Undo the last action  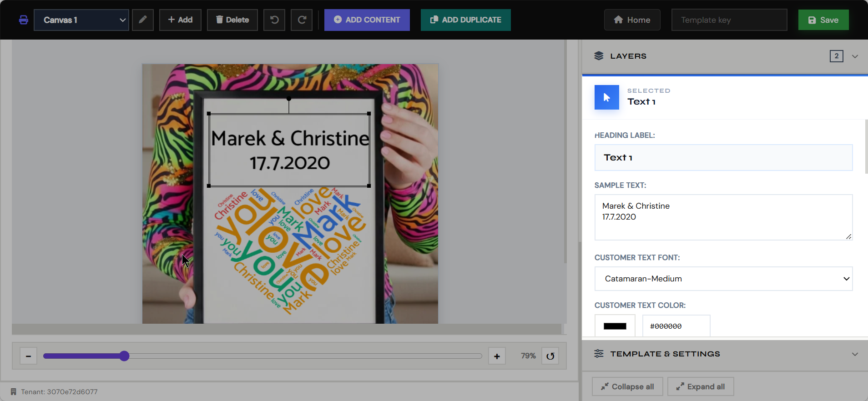(274, 20)
